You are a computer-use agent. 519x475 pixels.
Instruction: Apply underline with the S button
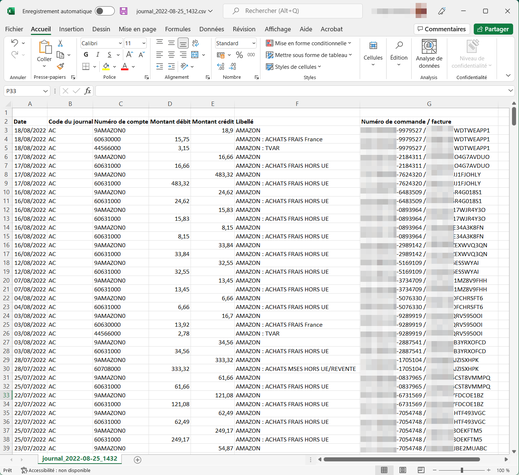coord(109,55)
